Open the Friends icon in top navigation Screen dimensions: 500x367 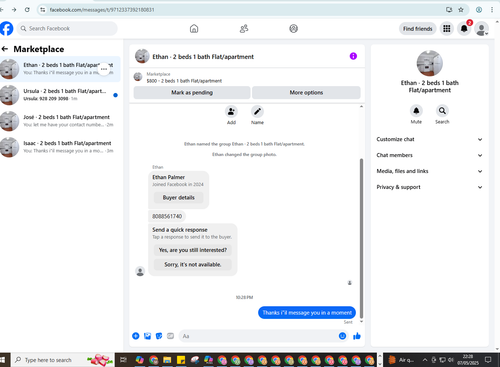click(244, 29)
